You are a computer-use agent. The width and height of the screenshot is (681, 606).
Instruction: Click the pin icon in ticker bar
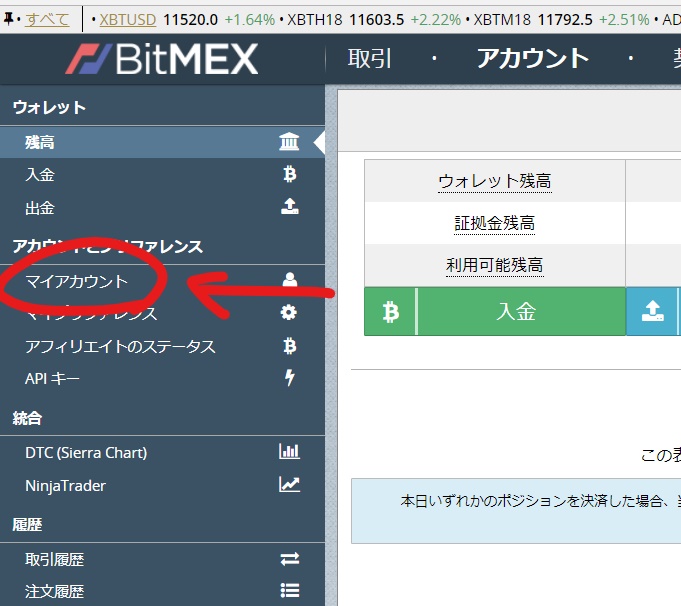[x=8, y=19]
